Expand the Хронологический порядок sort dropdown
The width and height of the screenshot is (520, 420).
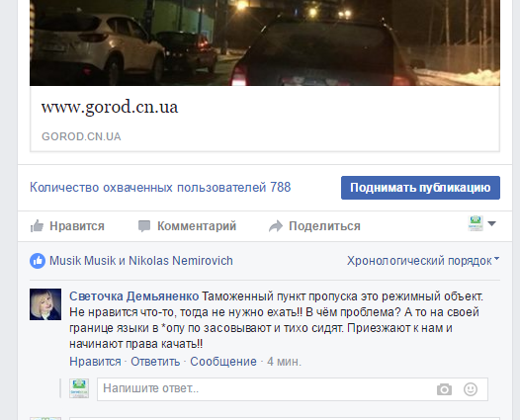pos(423,261)
